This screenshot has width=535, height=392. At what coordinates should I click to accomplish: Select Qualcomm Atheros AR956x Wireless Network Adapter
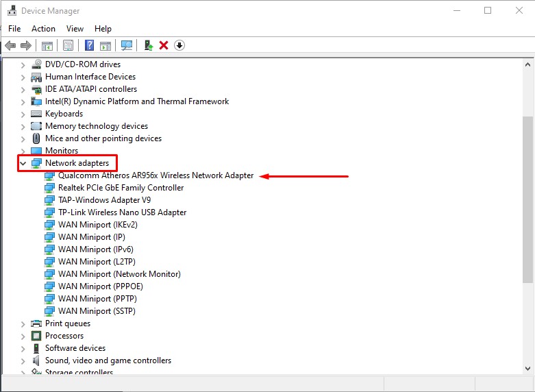tap(156, 175)
